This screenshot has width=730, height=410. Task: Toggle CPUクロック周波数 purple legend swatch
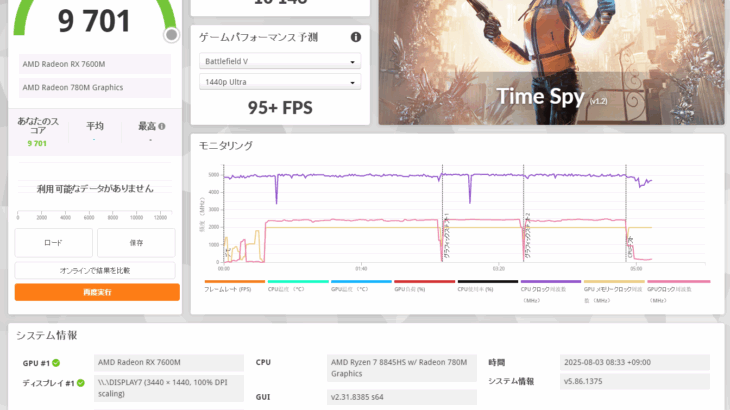pos(551,282)
